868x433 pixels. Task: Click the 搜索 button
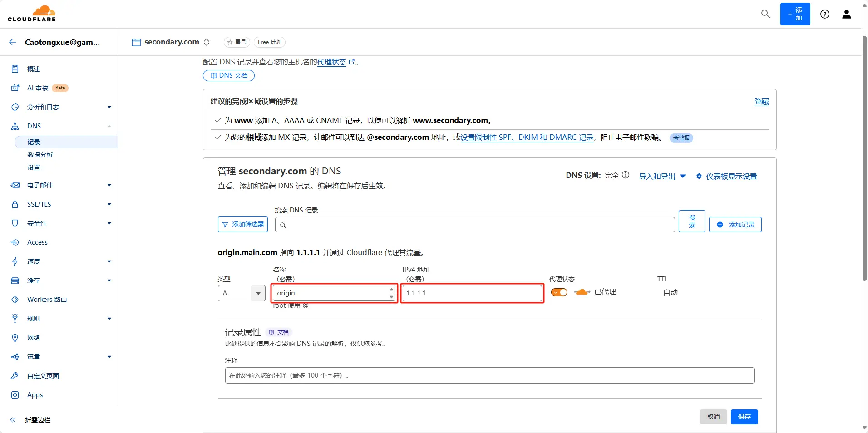692,221
